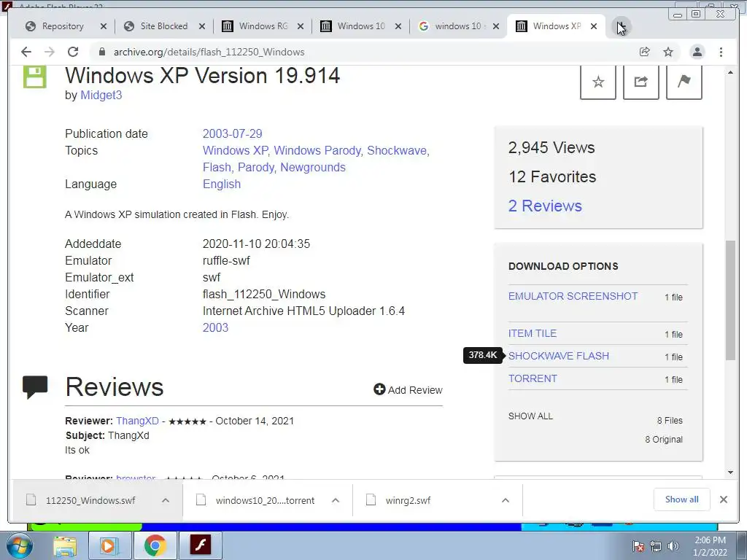
Task: Select the Windows XP tab
Action: click(x=557, y=26)
